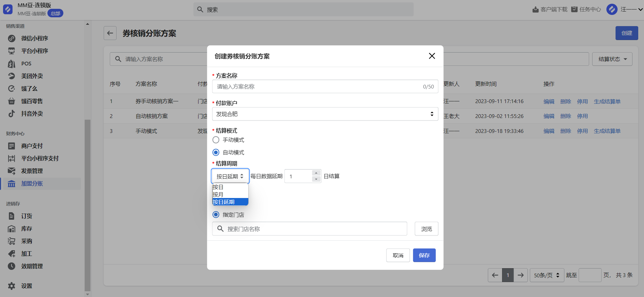Open 加工 icon in sidebar
Viewport: 644px width, 297px height.
(12, 254)
